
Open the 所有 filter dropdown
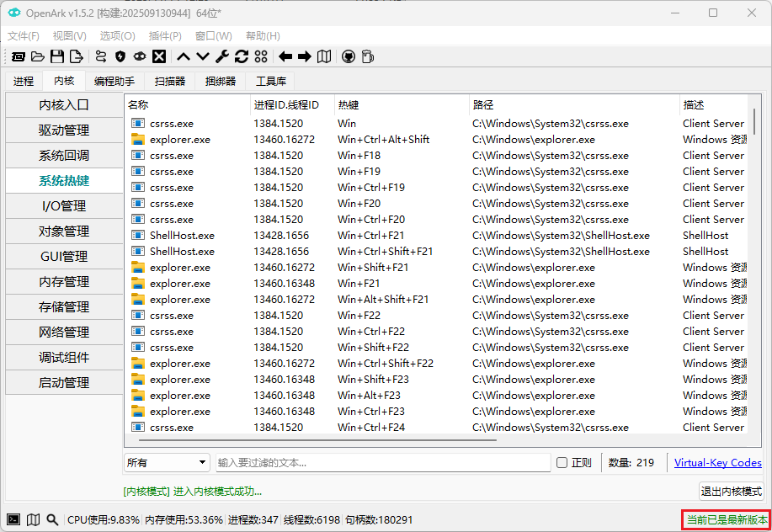pyautogui.click(x=167, y=463)
